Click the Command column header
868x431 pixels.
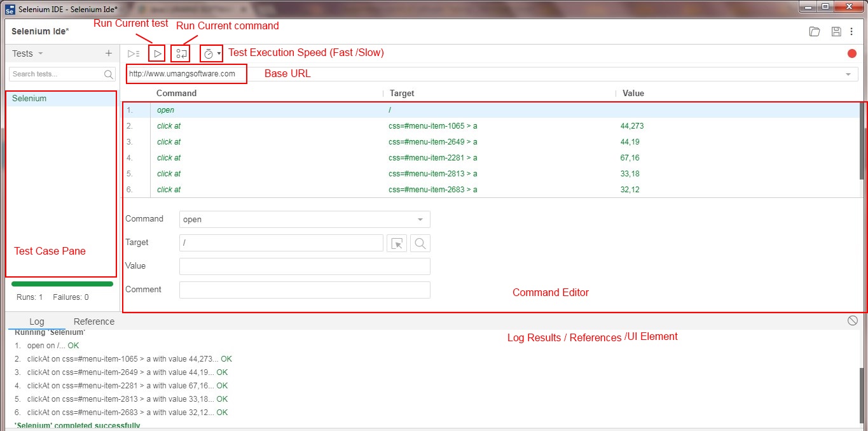pyautogui.click(x=176, y=93)
